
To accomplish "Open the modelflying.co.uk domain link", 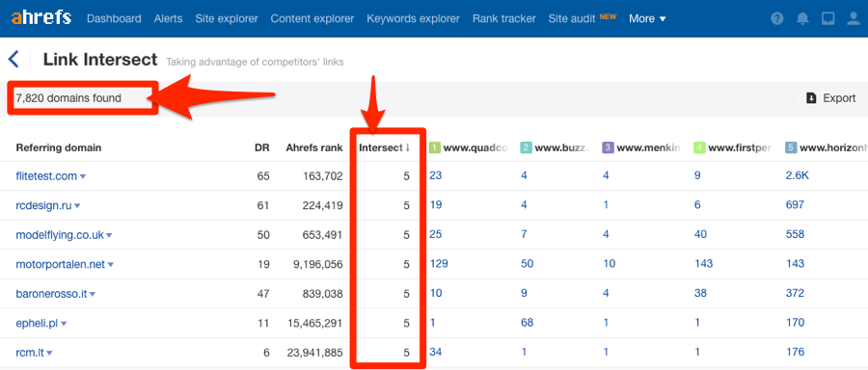I will (x=60, y=235).
